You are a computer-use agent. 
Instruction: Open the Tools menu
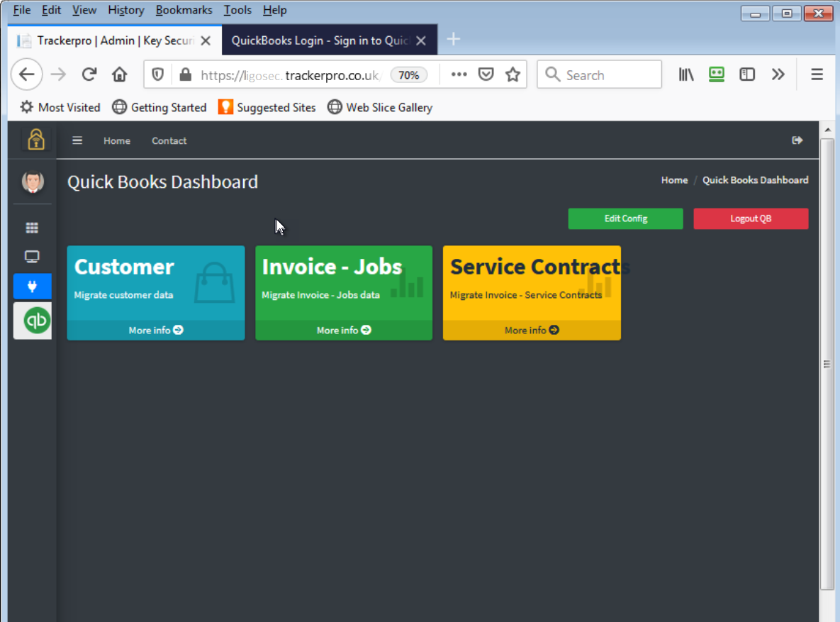pyautogui.click(x=237, y=10)
